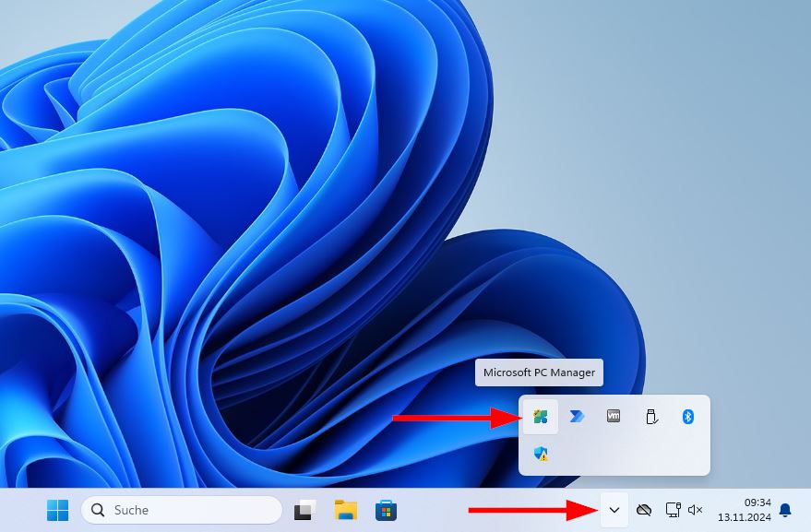Open quick settings network panel
This screenshot has height=532, width=811.
671,510
